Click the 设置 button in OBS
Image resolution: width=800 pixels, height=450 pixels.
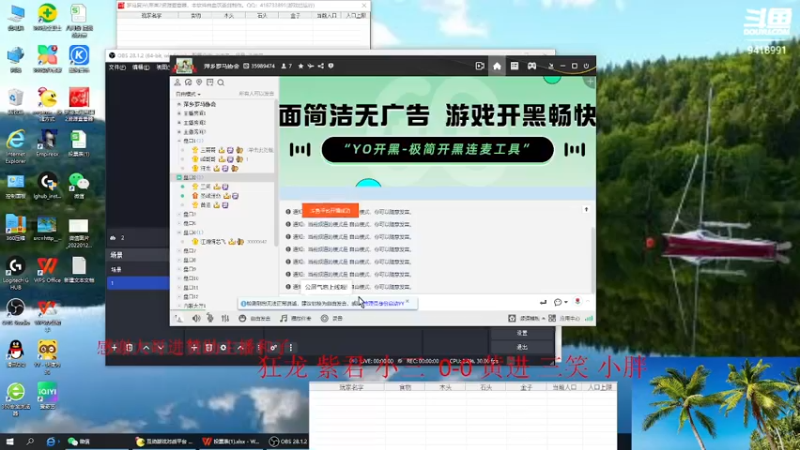pyautogui.click(x=522, y=333)
